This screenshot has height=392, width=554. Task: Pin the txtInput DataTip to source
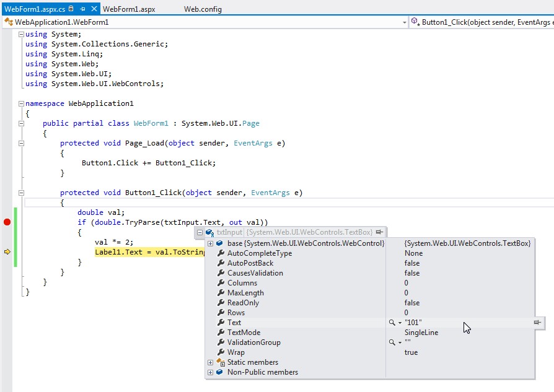tap(379, 232)
